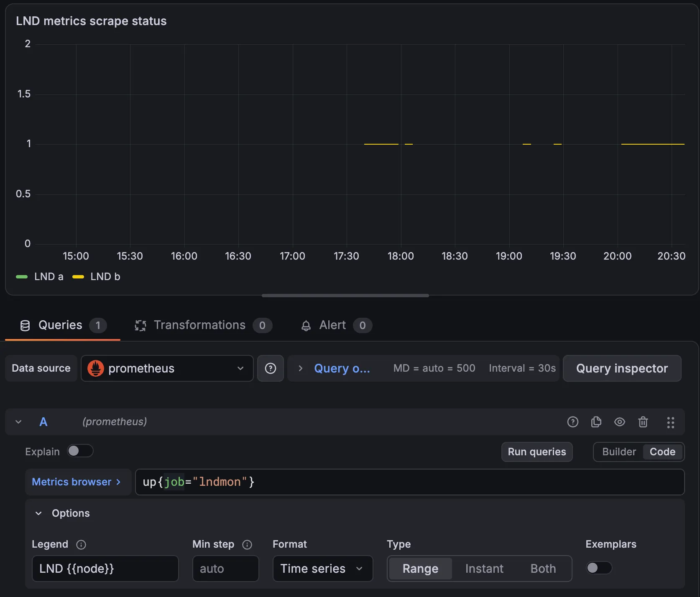This screenshot has height=597, width=700.
Task: Open the Queries tab
Action: coord(63,325)
